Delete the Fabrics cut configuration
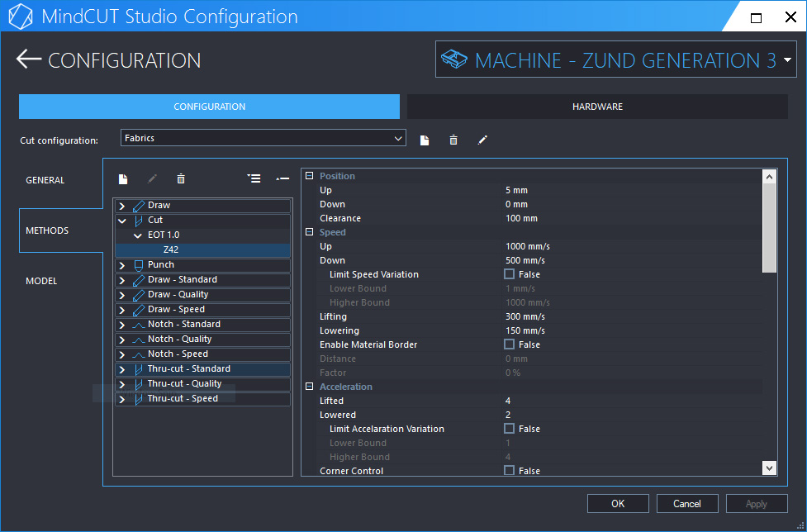The image size is (807, 532). pos(453,140)
